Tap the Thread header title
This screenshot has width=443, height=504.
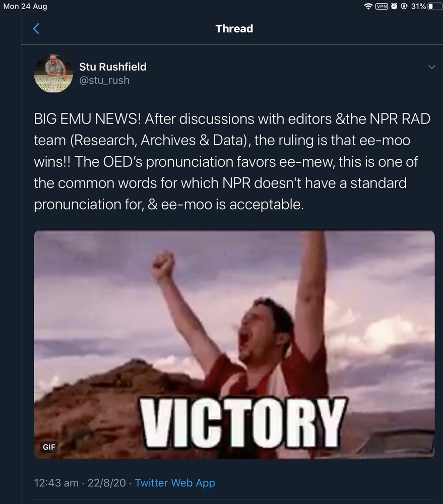(x=234, y=29)
